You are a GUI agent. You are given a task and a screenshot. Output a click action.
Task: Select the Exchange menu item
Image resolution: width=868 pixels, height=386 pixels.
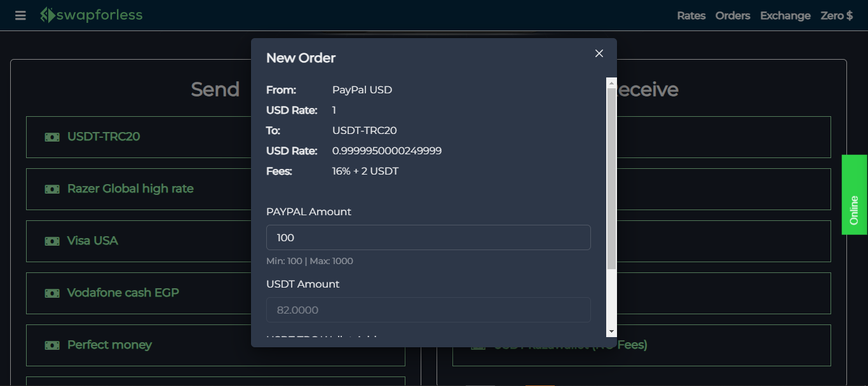click(x=785, y=15)
